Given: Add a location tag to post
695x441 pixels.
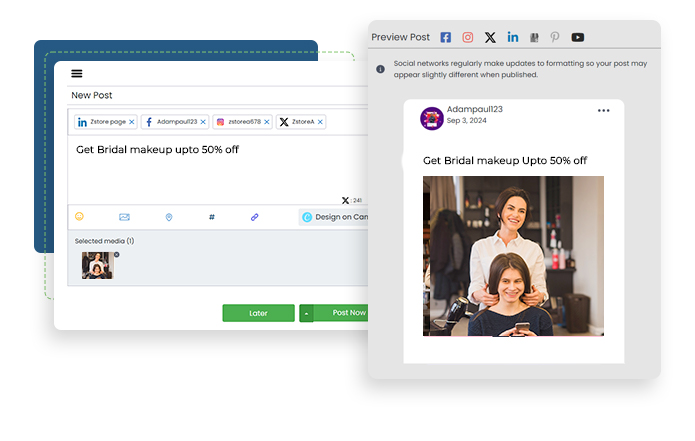Looking at the screenshot, I should pos(168,216).
